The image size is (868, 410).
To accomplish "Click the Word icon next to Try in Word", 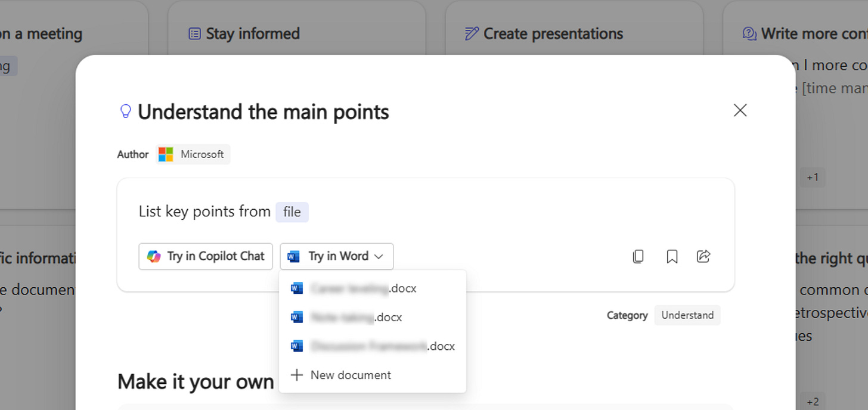I will pyautogui.click(x=293, y=256).
